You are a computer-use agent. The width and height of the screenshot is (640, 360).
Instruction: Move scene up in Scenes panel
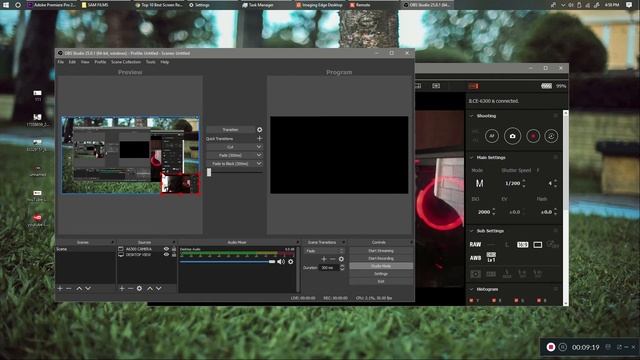[x=79, y=289]
